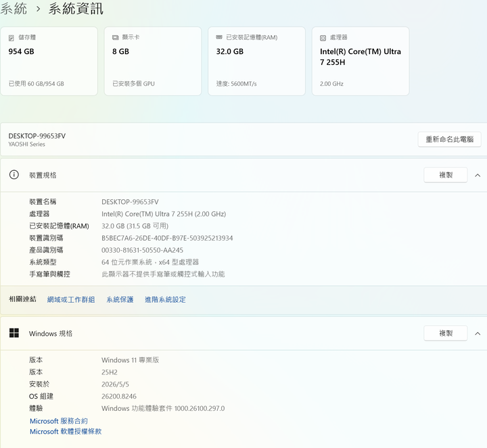Click the breadcrumb chevron separator

[38, 9]
